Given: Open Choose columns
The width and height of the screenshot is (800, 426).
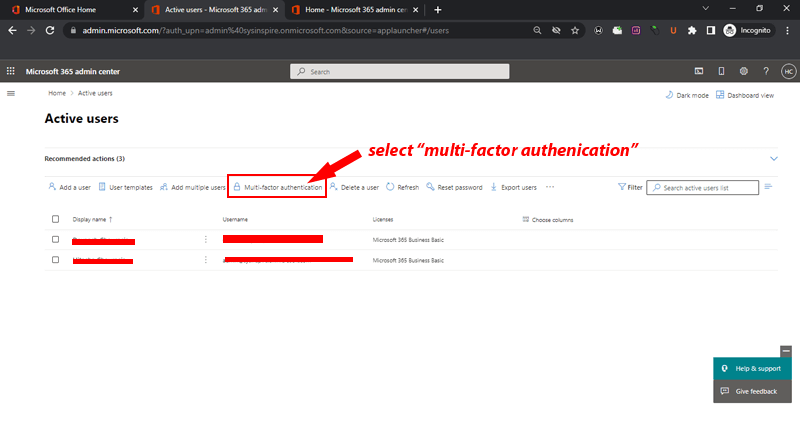Looking at the screenshot, I should coord(548,220).
